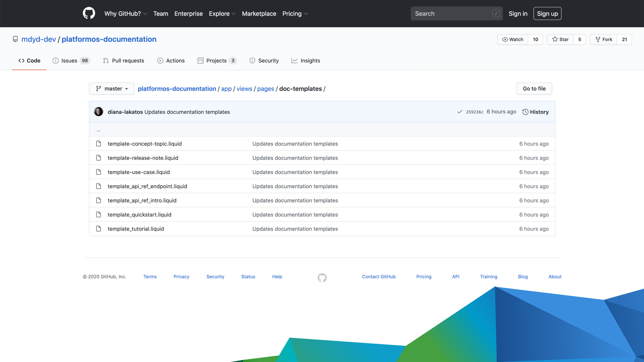Click views in the breadcrumb path

tap(244, 89)
